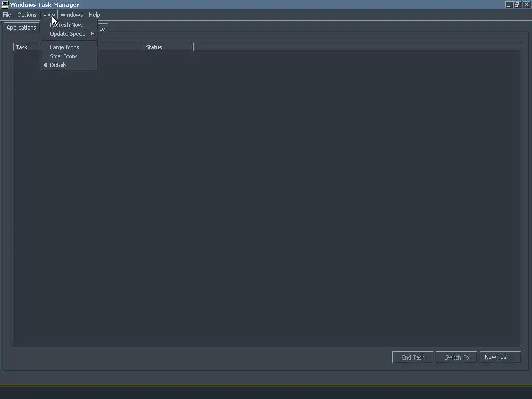Image resolution: width=532 pixels, height=399 pixels.
Task: Sort by the Status column header
Action: [x=168, y=47]
